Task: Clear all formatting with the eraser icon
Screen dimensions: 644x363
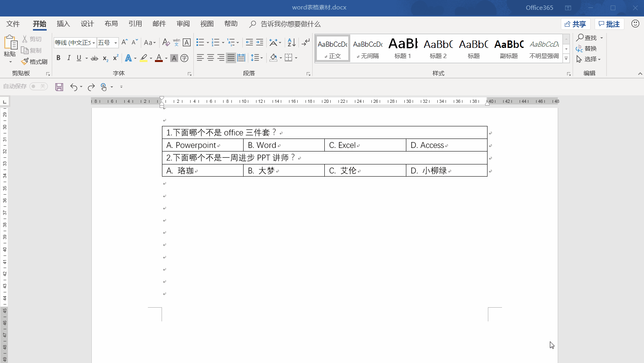Action: click(x=166, y=42)
